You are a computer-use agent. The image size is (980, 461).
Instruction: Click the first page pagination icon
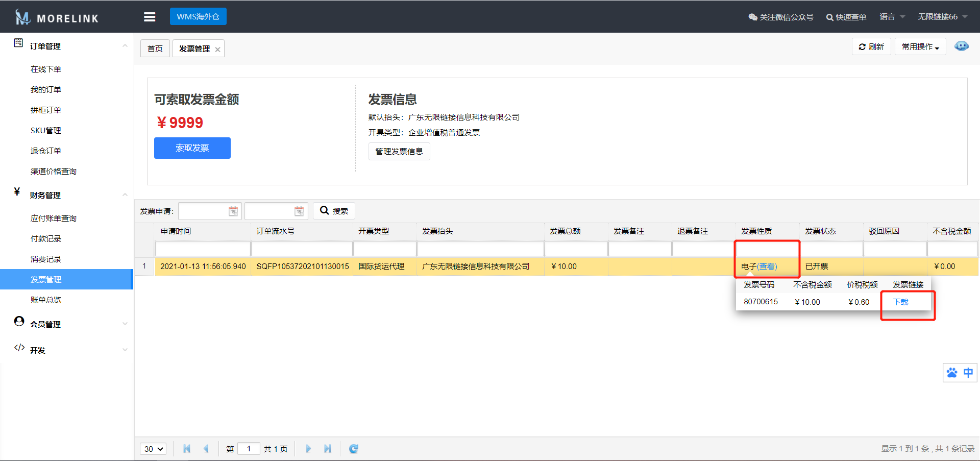pos(187,449)
